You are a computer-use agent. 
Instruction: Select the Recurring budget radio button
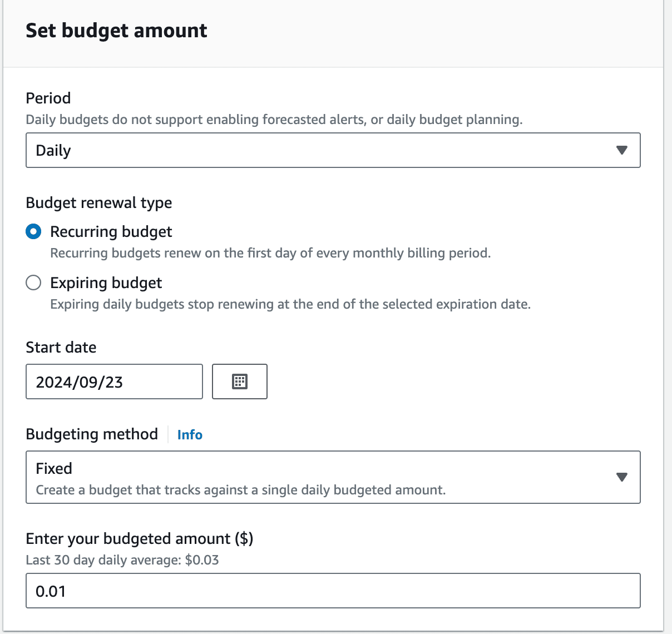click(33, 231)
